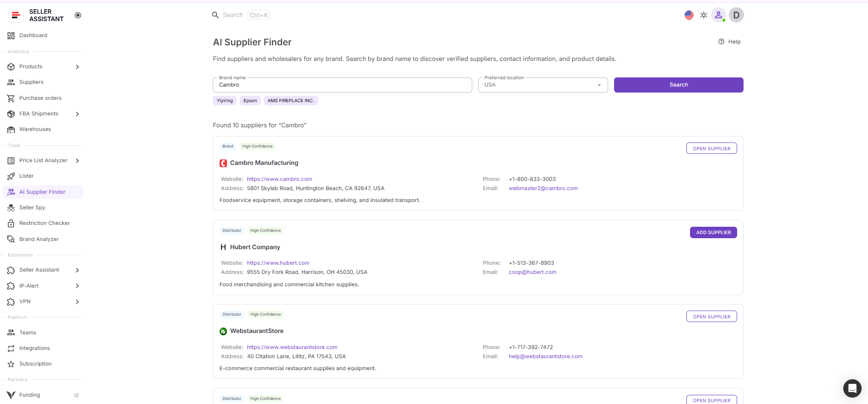Viewport: 868px width, 404px height.
Task: Click the purple Search button
Action: click(679, 85)
